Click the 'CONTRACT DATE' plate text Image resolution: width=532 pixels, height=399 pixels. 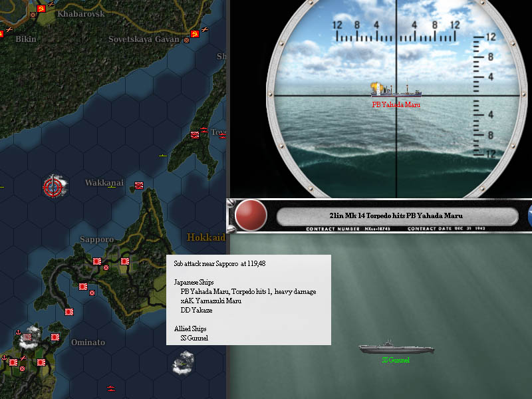[430, 229]
